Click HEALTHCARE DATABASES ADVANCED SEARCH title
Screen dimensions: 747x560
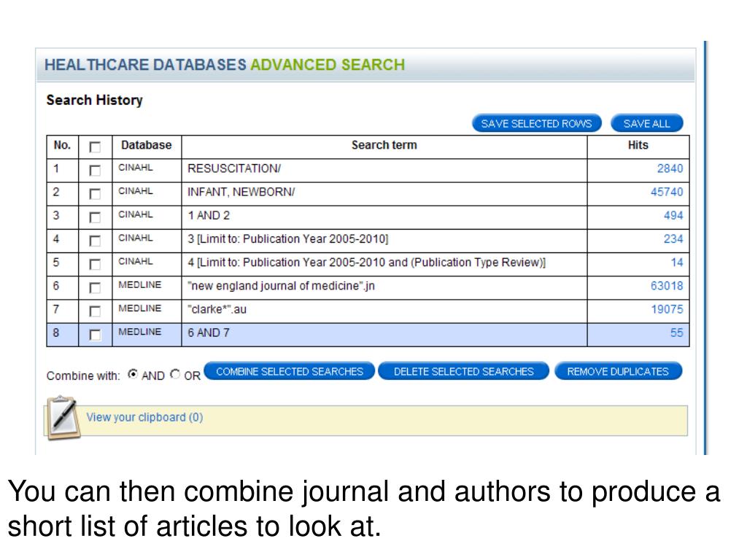(x=225, y=65)
